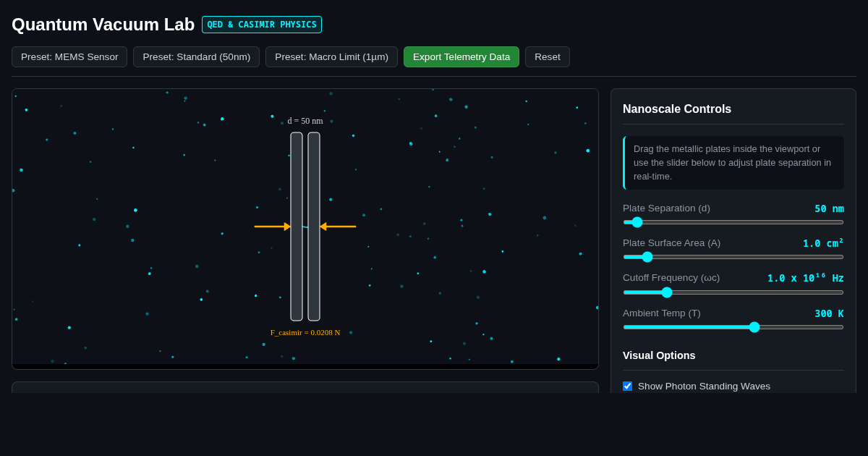Select Preset: Macro Limit (1µm)
This screenshot has height=456, width=868.
click(331, 57)
